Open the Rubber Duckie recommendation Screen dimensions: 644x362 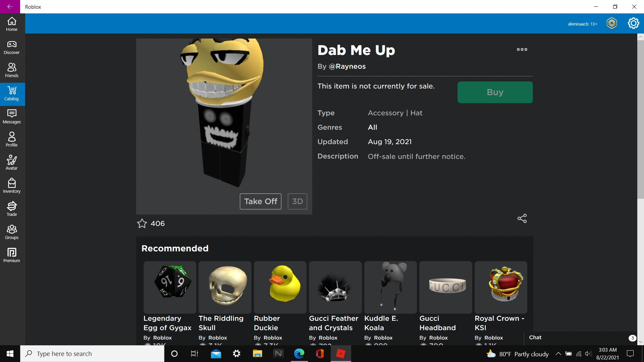point(280,287)
